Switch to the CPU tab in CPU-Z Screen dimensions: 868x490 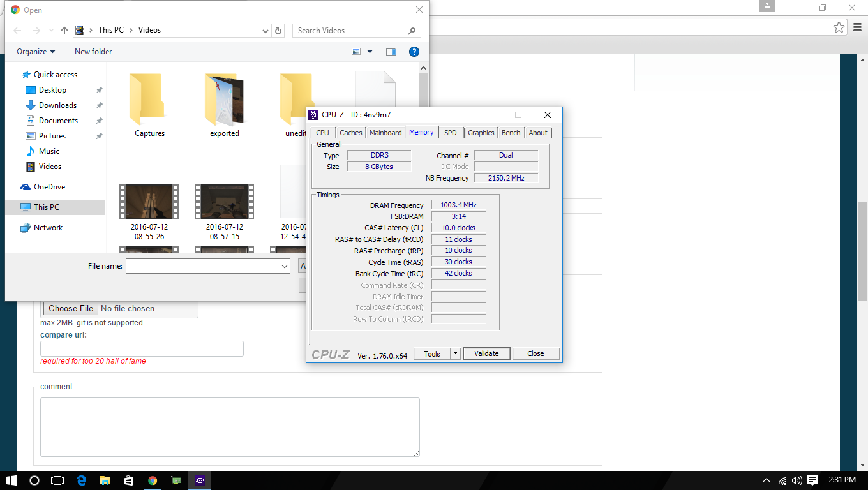(x=323, y=133)
